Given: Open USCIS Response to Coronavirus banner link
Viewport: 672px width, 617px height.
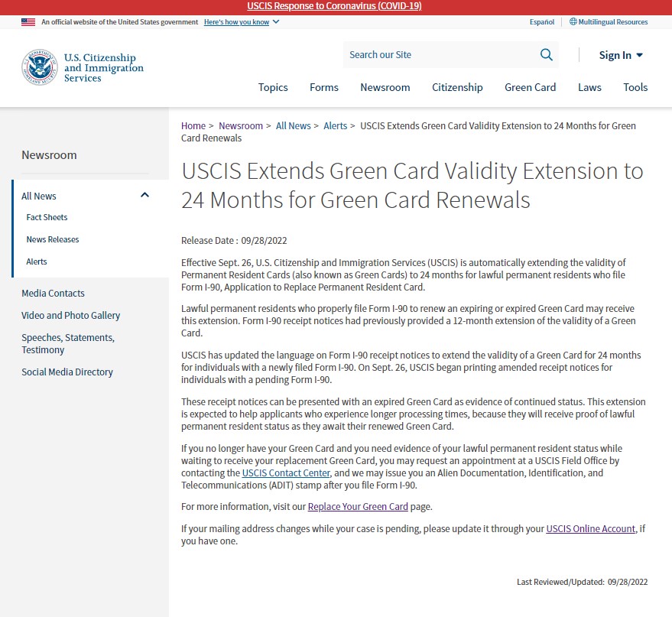Looking at the screenshot, I should 334,6.
